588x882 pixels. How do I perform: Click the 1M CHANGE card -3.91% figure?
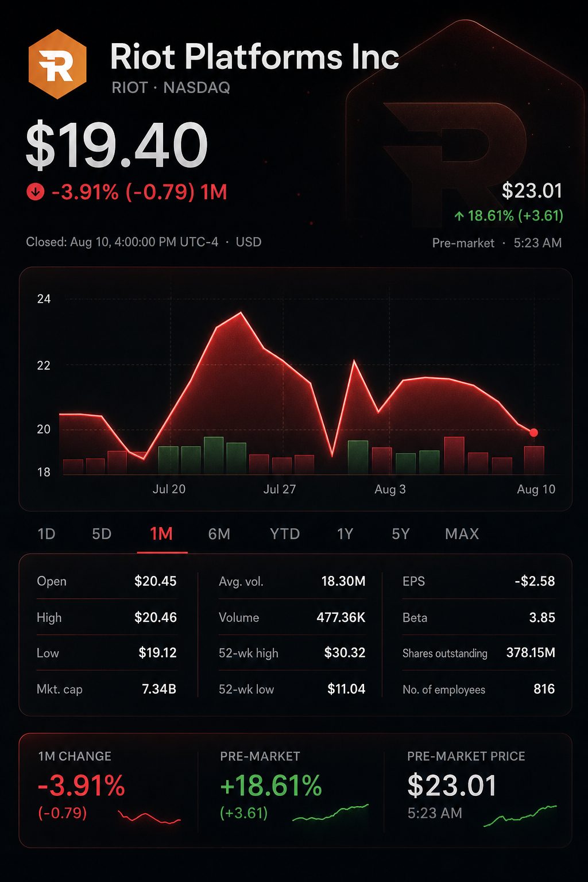[81, 786]
